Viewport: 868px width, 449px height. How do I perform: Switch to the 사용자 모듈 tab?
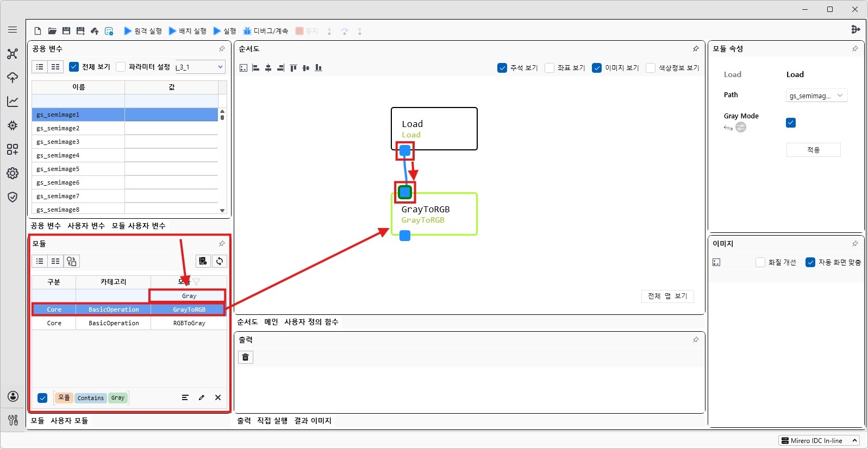click(69, 421)
